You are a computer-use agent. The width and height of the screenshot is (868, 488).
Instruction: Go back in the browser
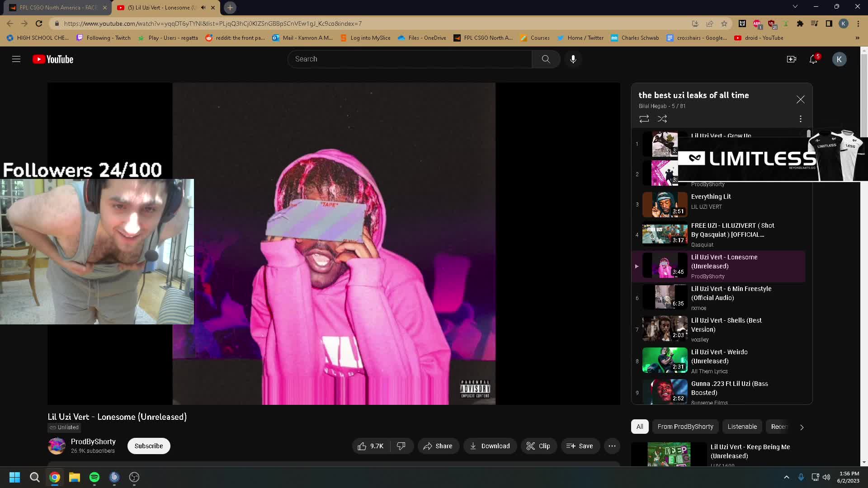tap(10, 23)
